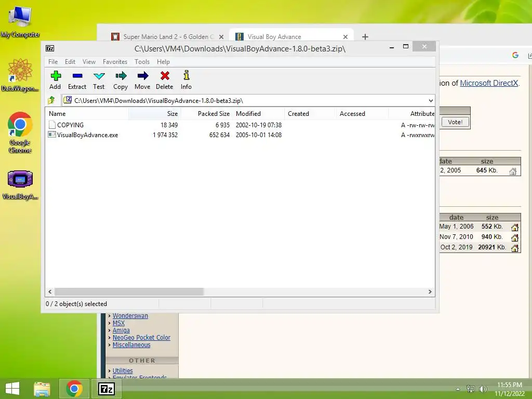Switch to Chrome in the taskbar

point(74,389)
